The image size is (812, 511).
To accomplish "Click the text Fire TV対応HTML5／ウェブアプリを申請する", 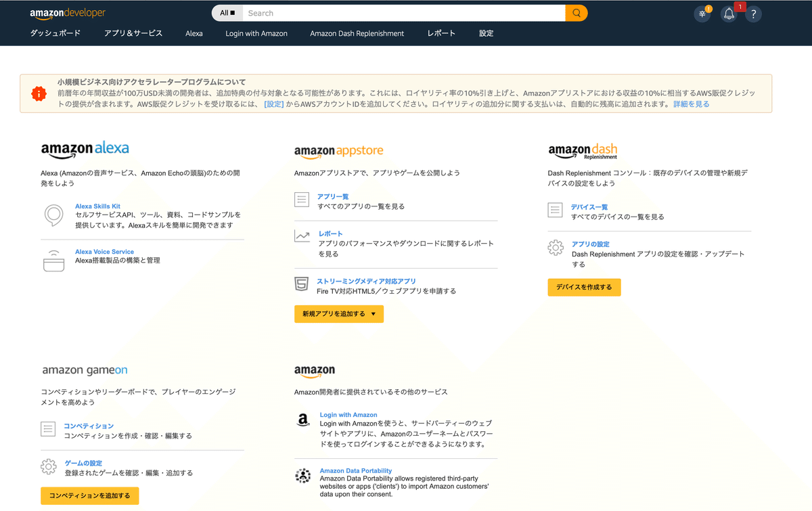I will [386, 291].
